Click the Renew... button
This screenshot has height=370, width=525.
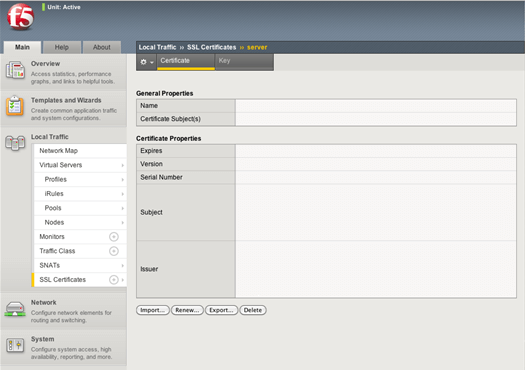pyautogui.click(x=187, y=310)
